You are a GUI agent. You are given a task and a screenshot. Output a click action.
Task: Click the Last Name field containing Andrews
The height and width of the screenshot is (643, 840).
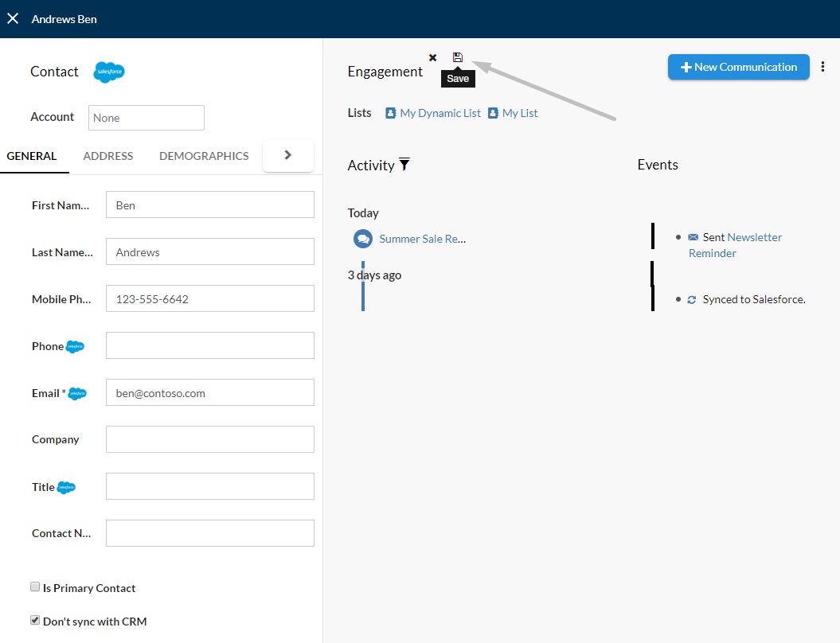210,251
